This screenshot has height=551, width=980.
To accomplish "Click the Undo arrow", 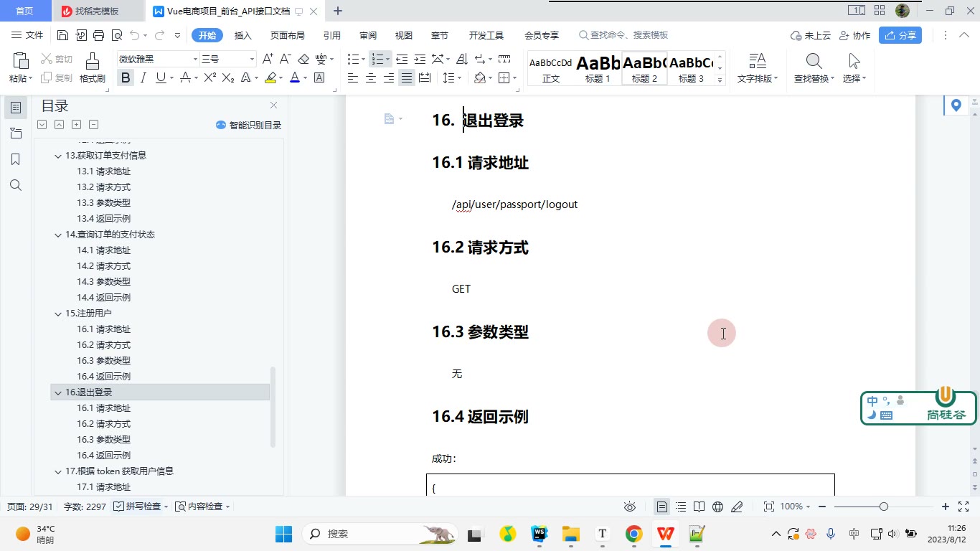I will coord(134,35).
